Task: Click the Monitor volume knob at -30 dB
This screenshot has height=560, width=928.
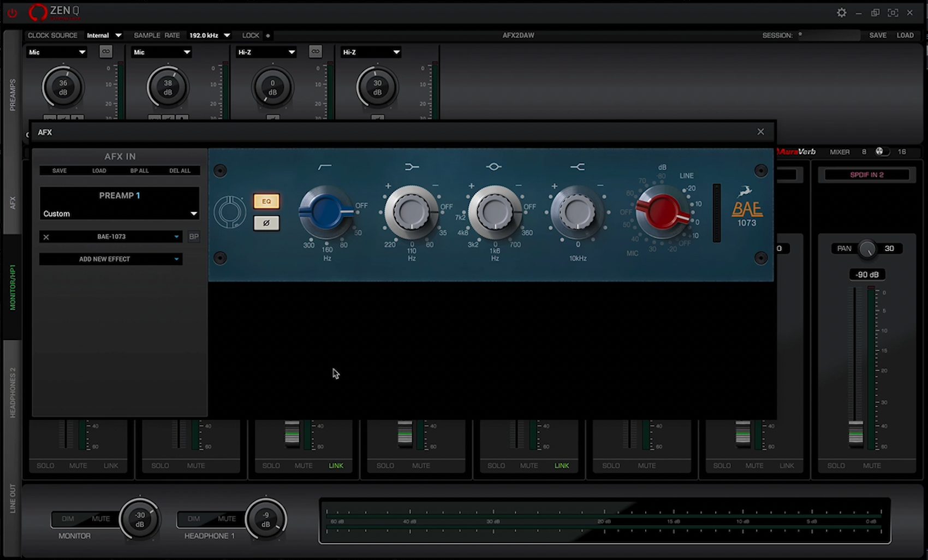Action: tap(140, 519)
